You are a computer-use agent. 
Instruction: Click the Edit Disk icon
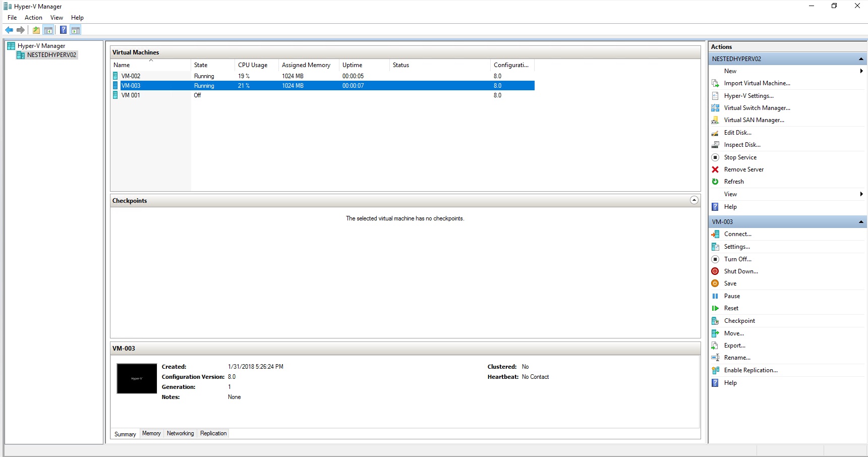click(x=715, y=133)
